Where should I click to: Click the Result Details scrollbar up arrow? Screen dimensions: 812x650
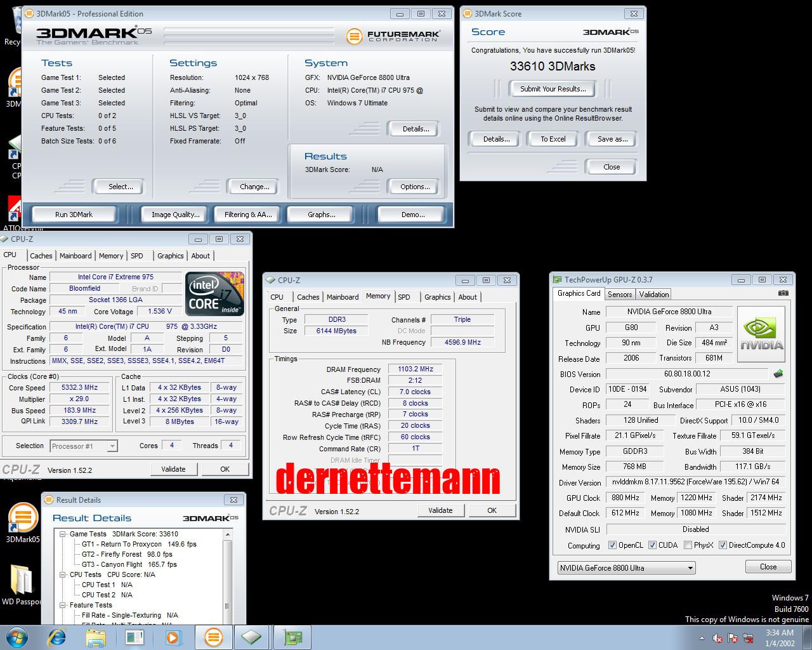pyautogui.click(x=228, y=534)
